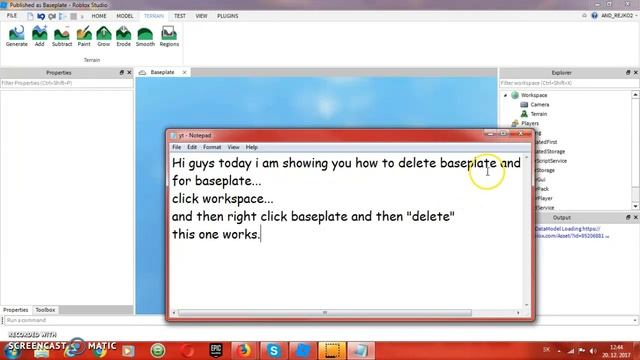Undock the Explorer panel

tap(628, 72)
